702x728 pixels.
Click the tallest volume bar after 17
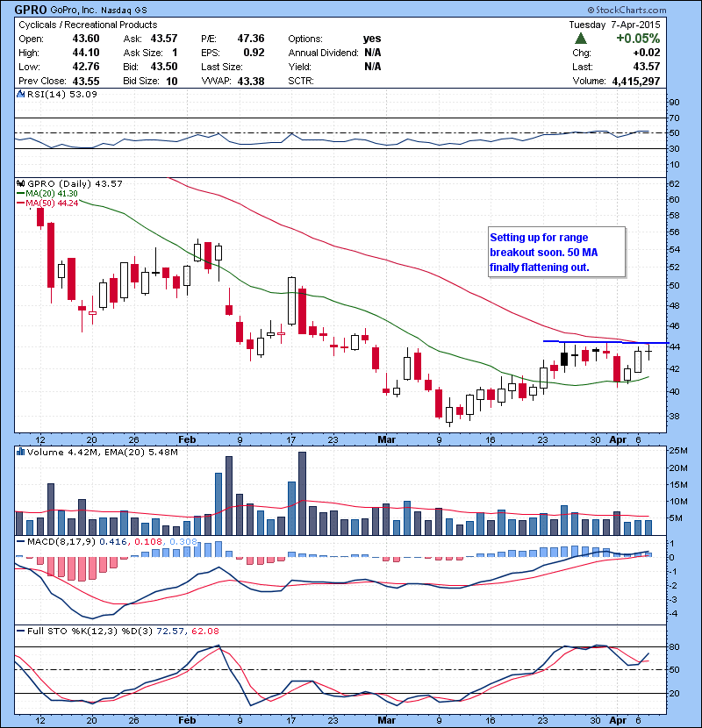click(x=303, y=494)
